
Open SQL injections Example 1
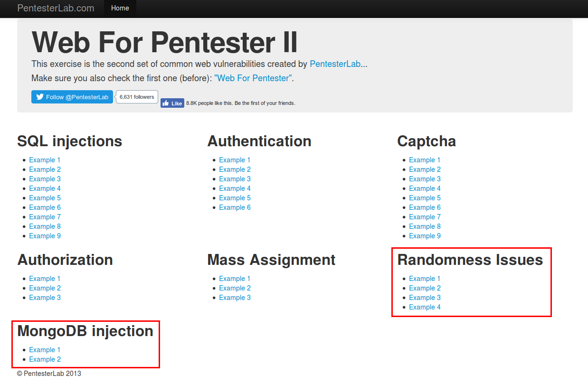click(45, 159)
